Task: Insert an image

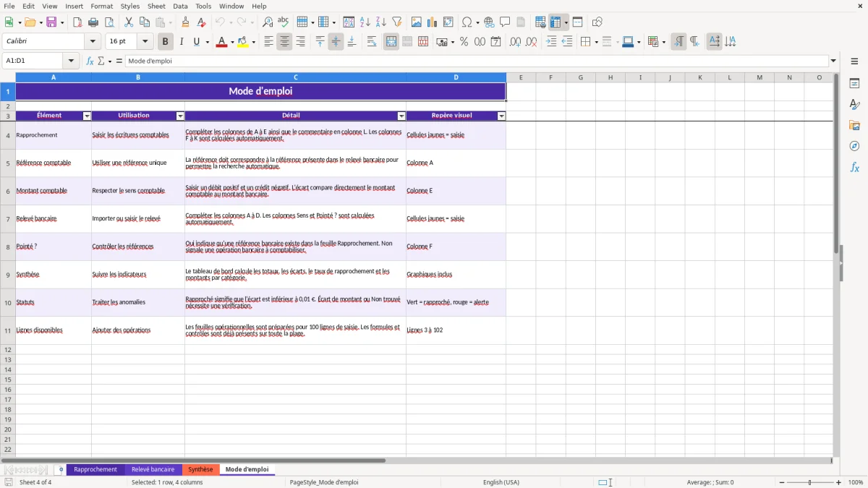Action: pos(417,22)
